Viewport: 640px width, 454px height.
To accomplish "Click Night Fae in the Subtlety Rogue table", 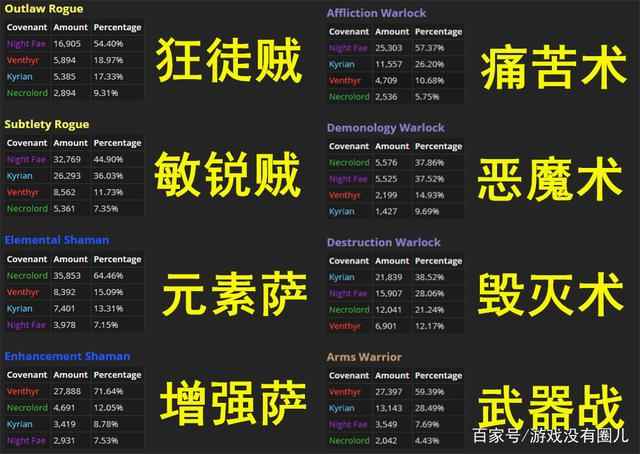I will (27, 159).
